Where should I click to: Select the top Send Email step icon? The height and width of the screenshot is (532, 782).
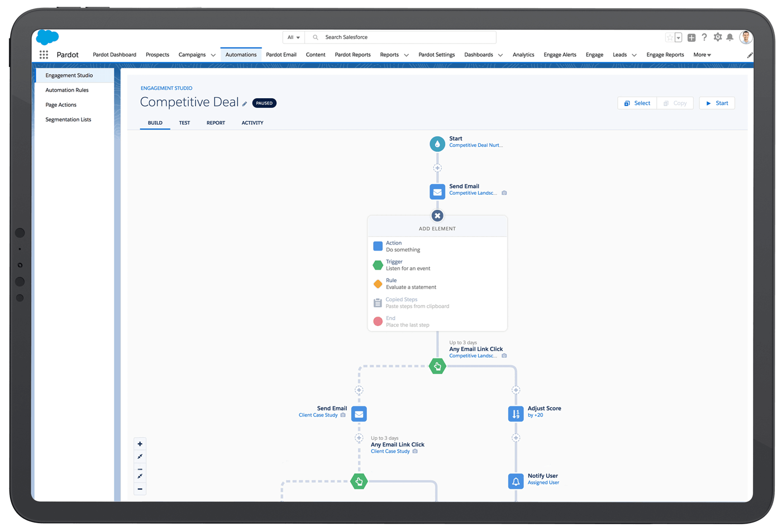[x=437, y=191]
